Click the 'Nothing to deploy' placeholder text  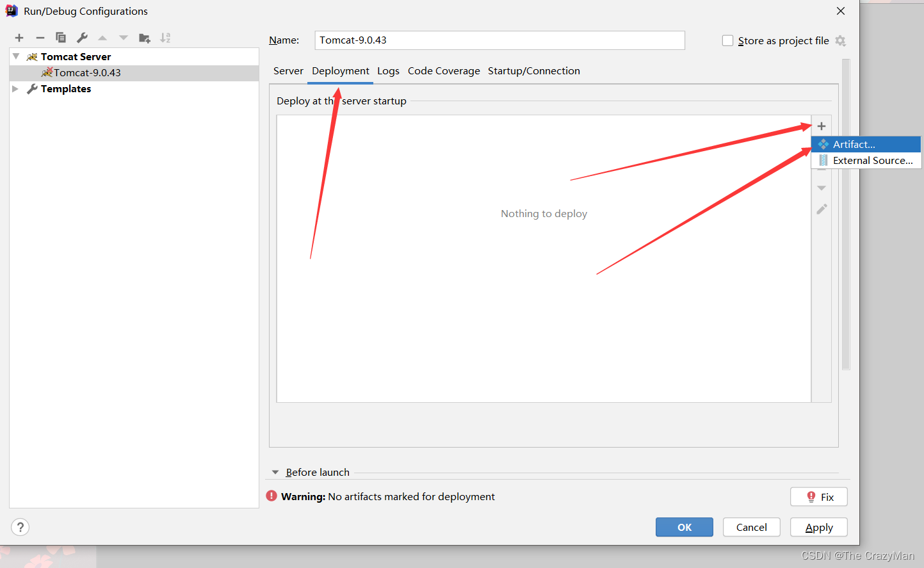(x=544, y=214)
